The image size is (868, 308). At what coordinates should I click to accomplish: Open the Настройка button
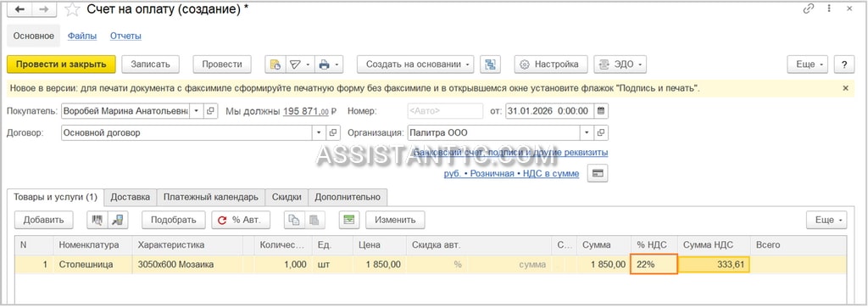[550, 64]
